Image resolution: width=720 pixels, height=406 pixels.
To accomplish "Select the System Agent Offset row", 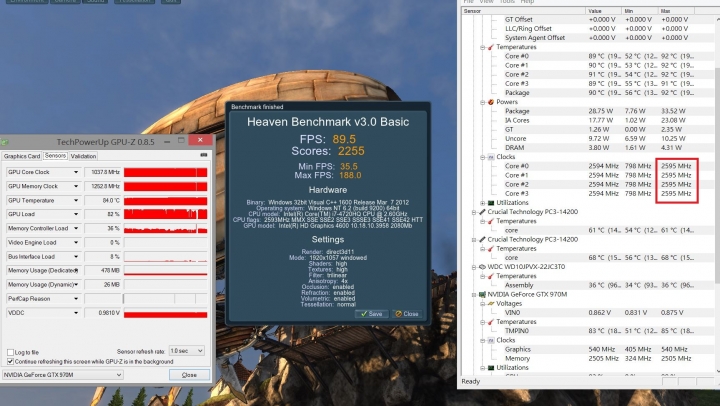I will click(588, 38).
